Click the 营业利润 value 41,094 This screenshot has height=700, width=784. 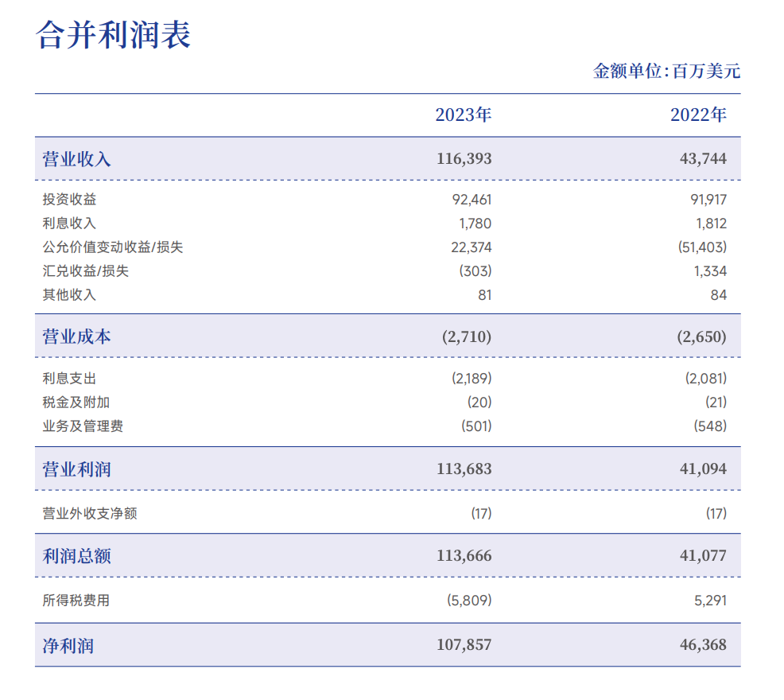703,469
